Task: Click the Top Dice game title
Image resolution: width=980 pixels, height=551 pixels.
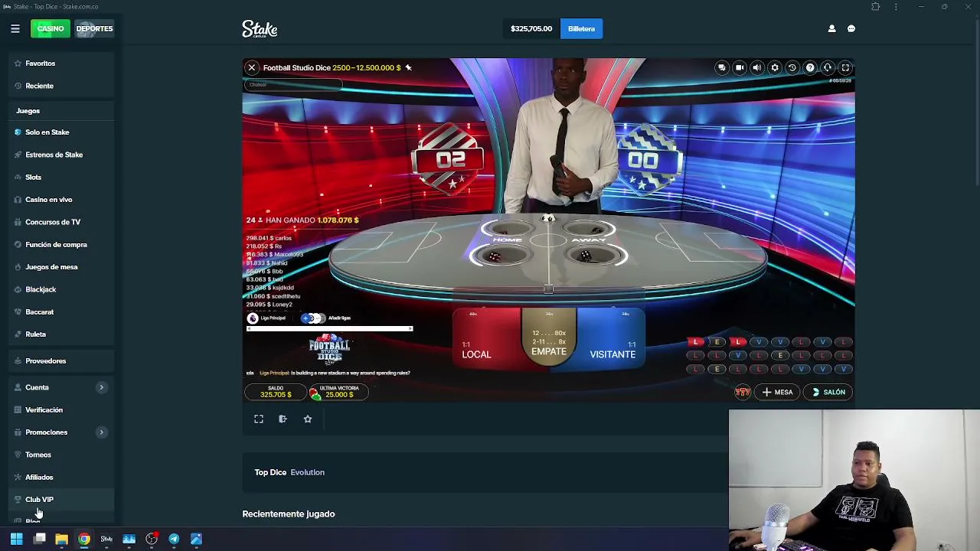Action: (270, 472)
